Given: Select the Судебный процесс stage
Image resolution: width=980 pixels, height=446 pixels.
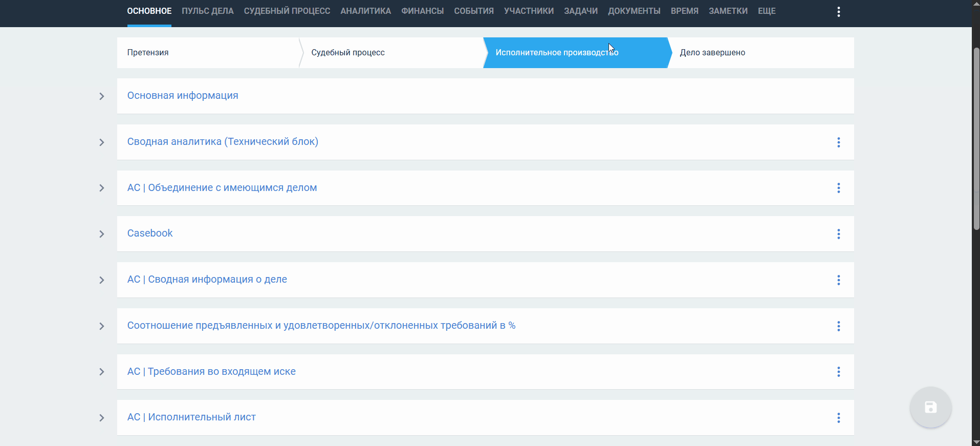Looking at the screenshot, I should coord(348,53).
